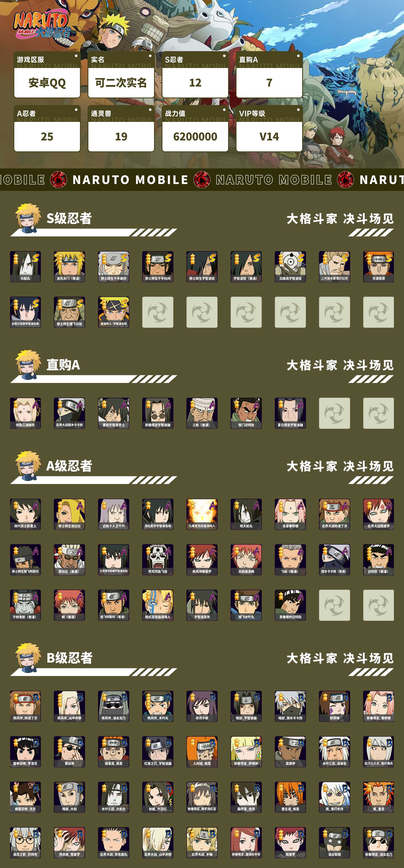Tap the 我爱罗 B-rank ninja portrait

point(290,843)
